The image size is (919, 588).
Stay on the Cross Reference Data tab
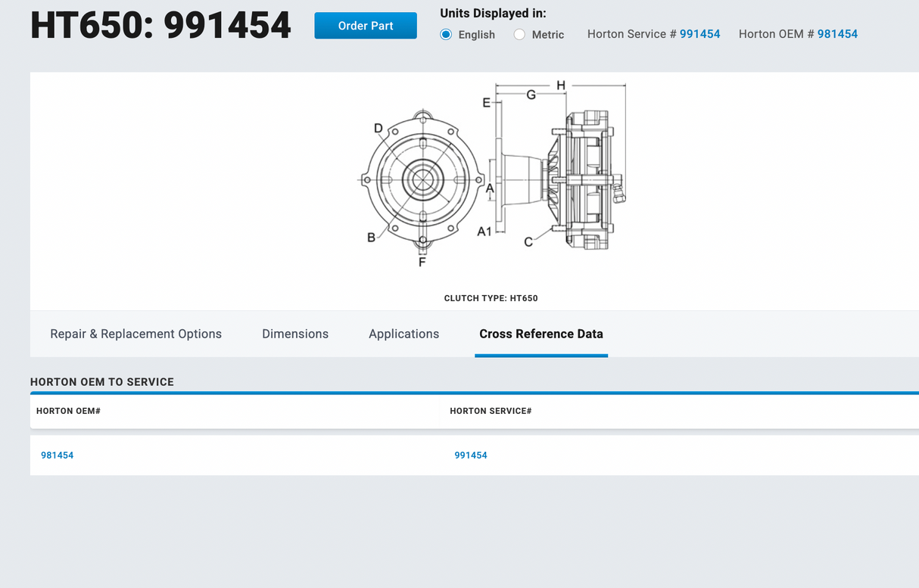coord(540,334)
